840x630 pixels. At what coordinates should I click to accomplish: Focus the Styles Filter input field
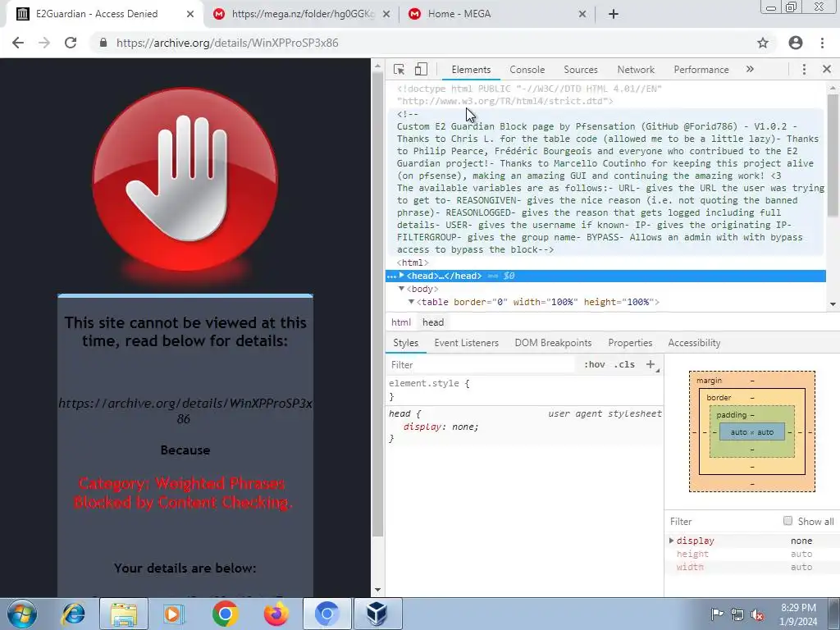point(482,365)
